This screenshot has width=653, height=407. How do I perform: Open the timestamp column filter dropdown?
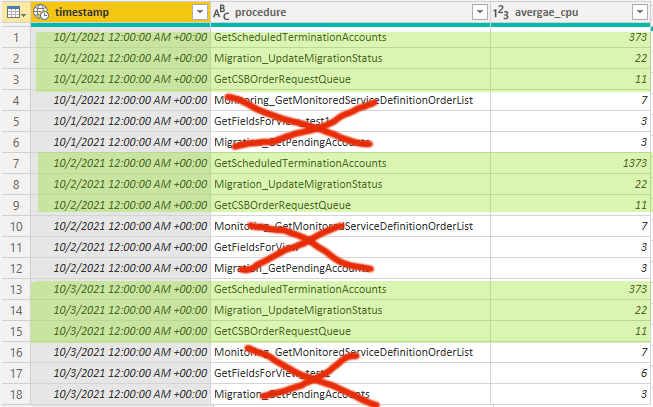coord(200,12)
